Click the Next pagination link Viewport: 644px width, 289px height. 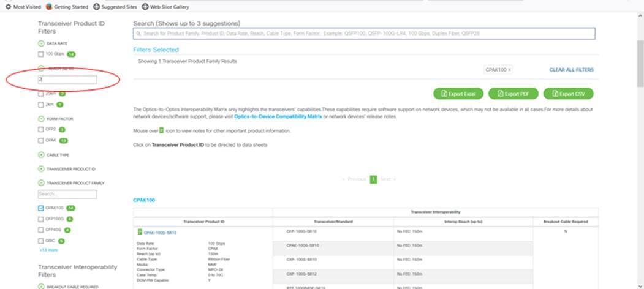388,179
